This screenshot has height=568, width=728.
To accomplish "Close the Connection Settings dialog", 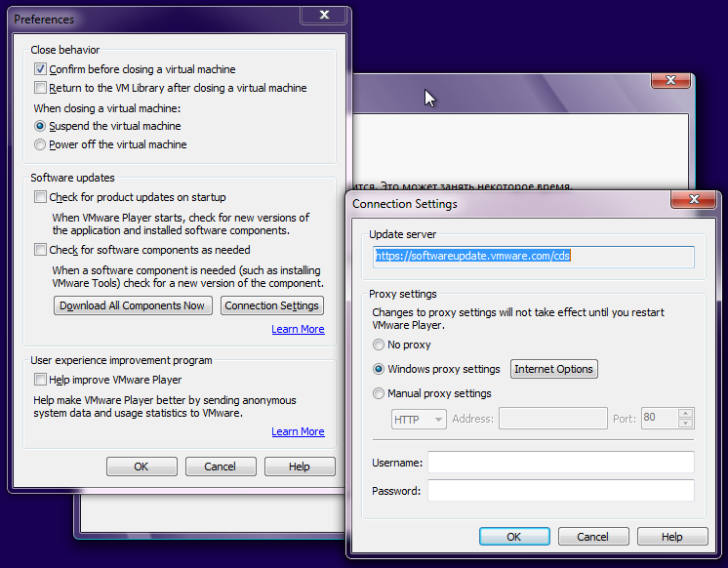I will click(694, 199).
